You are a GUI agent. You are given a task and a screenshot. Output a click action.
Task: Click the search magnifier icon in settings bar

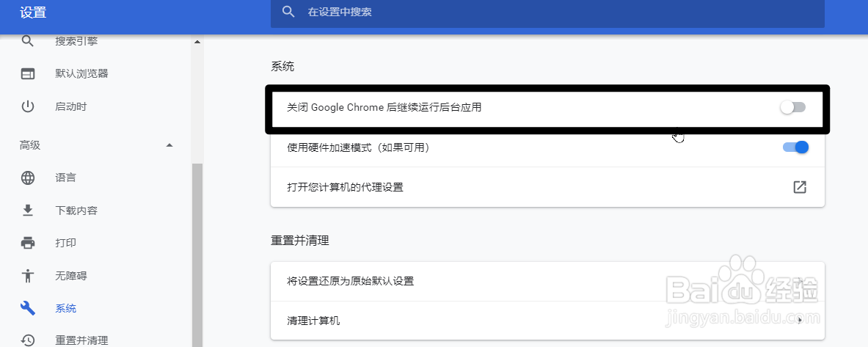point(288,12)
